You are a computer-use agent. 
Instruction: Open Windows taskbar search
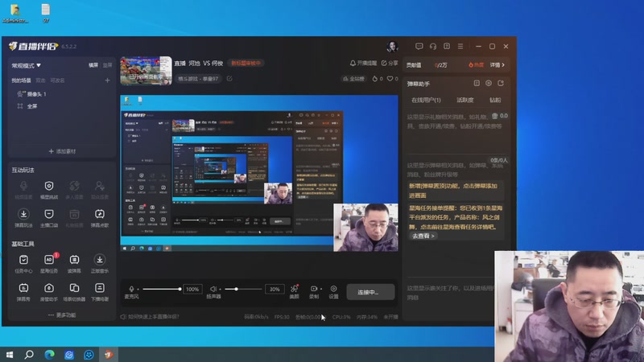(x=29, y=354)
